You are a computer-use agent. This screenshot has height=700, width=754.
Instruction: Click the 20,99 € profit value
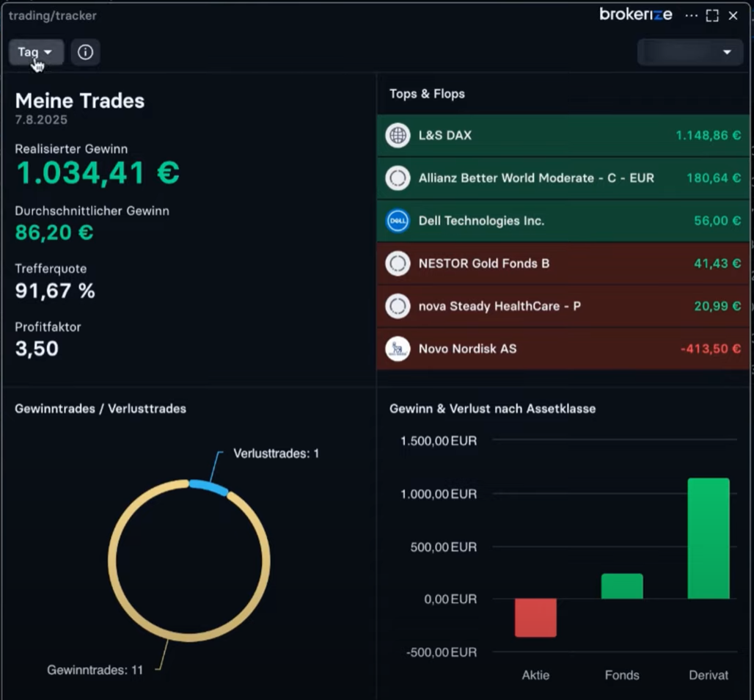[717, 306]
